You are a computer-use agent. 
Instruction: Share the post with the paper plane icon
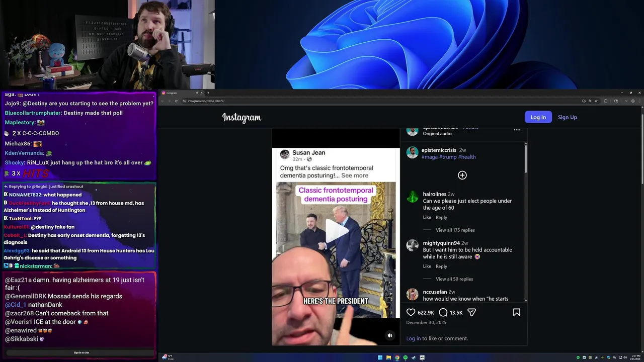point(471,312)
